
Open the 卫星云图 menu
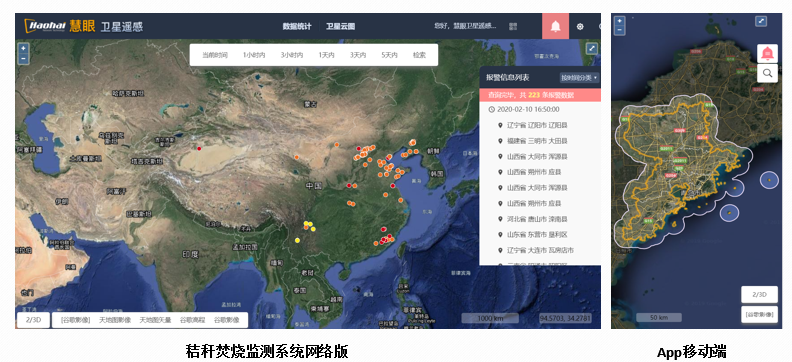click(340, 27)
